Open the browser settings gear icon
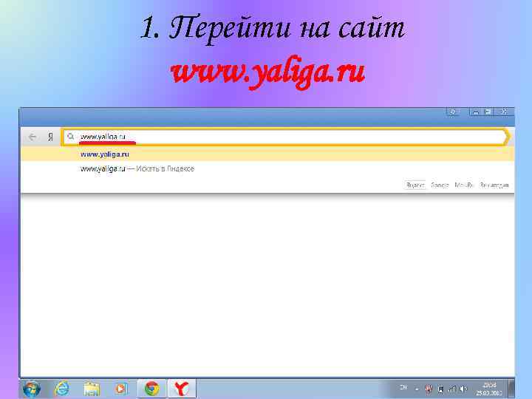532x399 pixels. coord(453,112)
